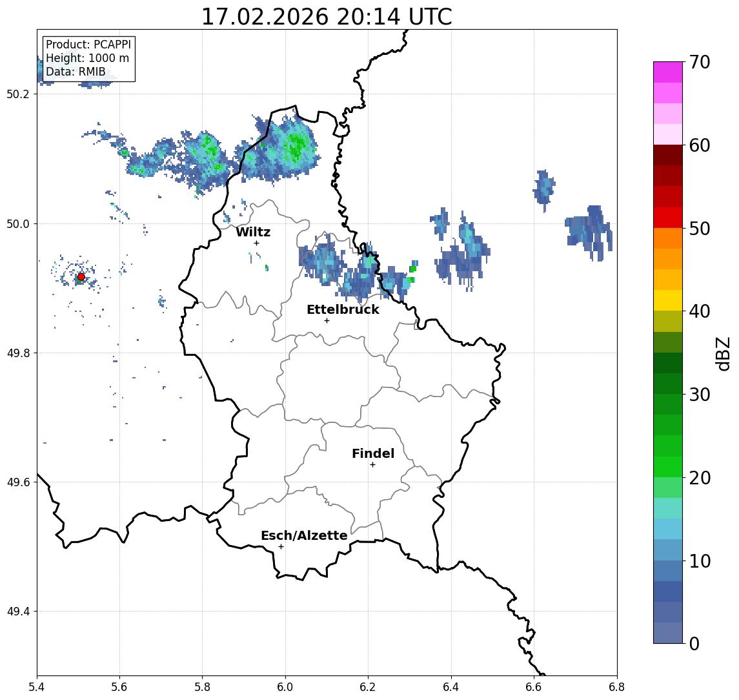Click the 50.0 latitude axis label
This screenshot has width=739, height=700.
18,223
